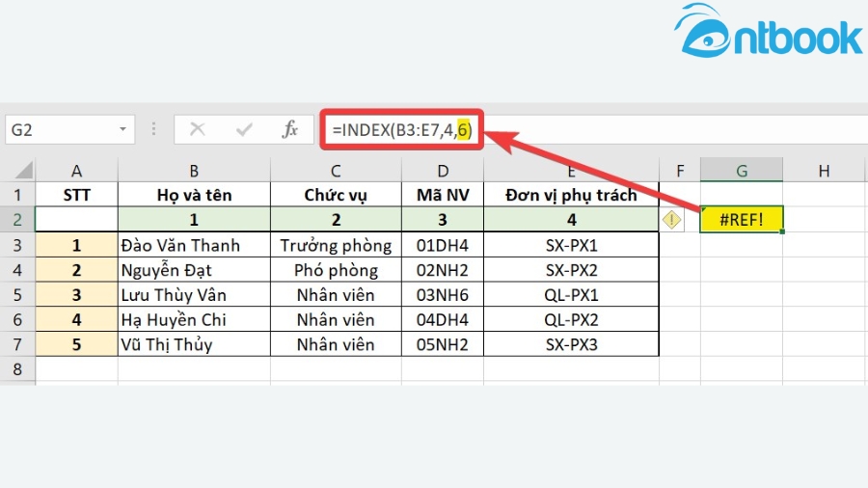Select row 1 header
This screenshot has width=868, height=488.
pyautogui.click(x=17, y=195)
